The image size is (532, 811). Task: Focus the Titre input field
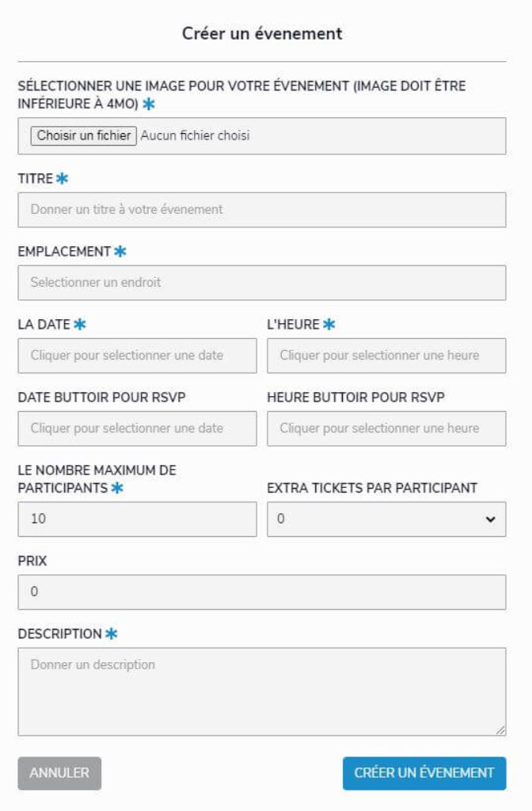[261, 210]
